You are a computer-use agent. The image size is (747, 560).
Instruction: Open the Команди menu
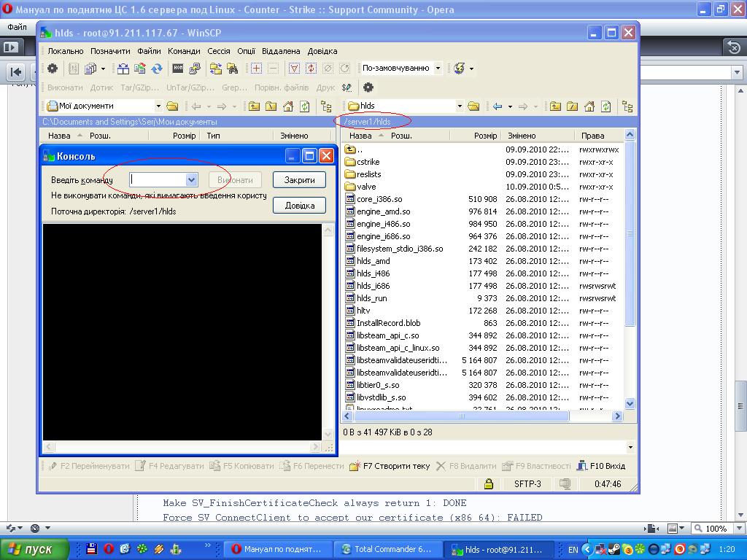184,51
